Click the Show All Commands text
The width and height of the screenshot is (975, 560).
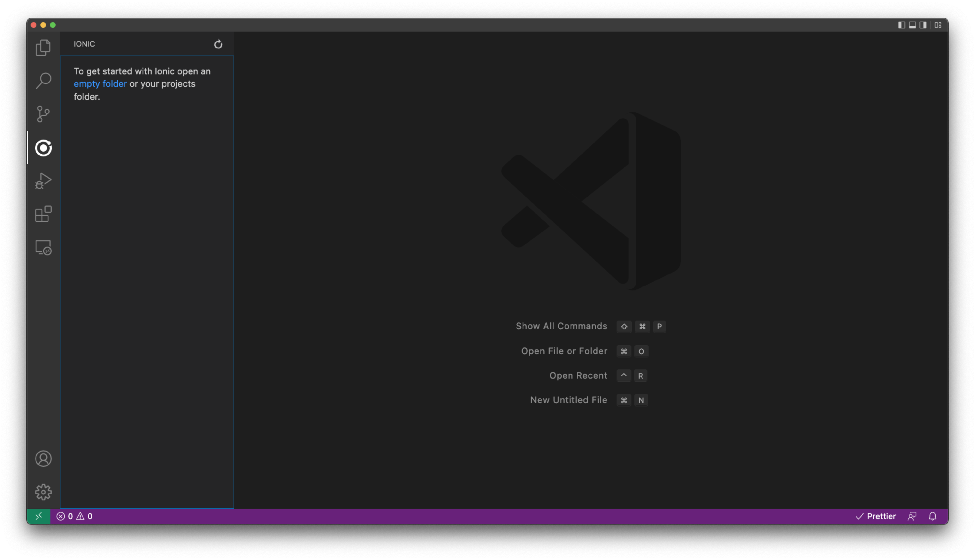click(561, 326)
